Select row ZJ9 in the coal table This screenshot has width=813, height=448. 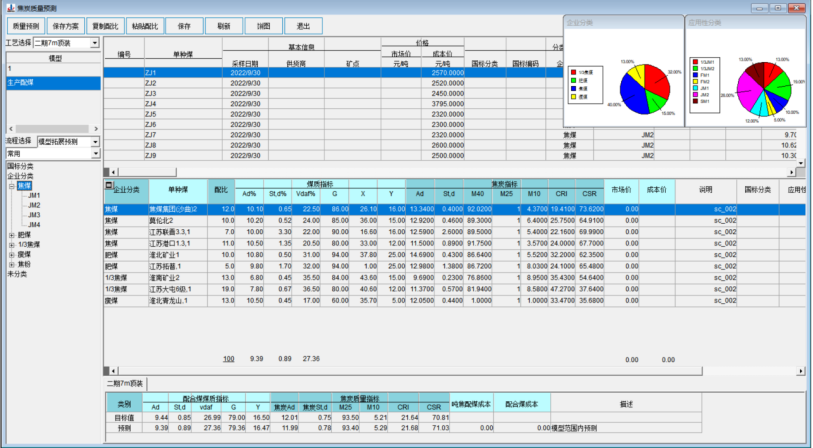[451, 156]
